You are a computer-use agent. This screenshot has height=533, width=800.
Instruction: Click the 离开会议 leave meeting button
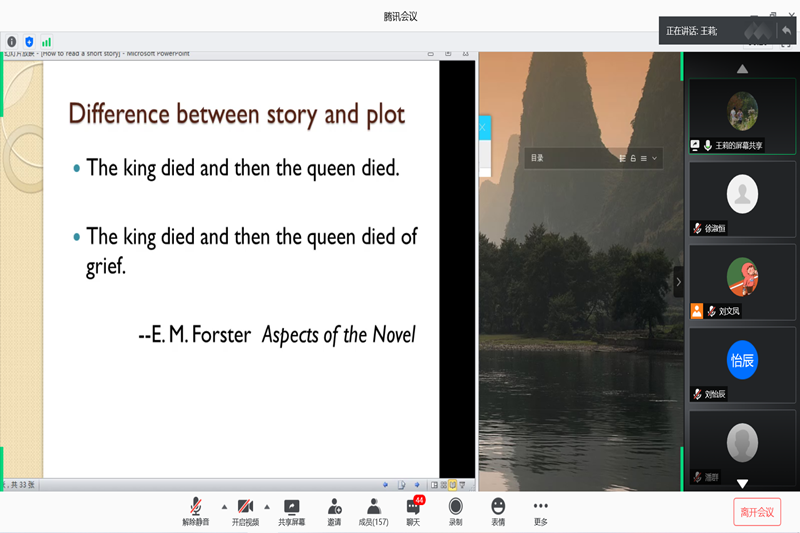click(x=757, y=512)
